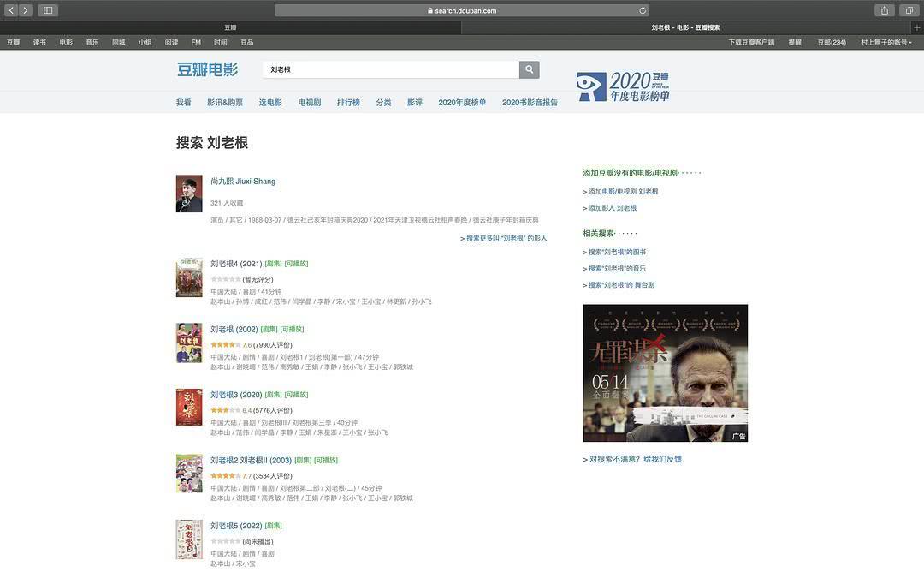Open the 刘老根4 (2021) title link
Screen dimensions: 924x578
[236, 264]
